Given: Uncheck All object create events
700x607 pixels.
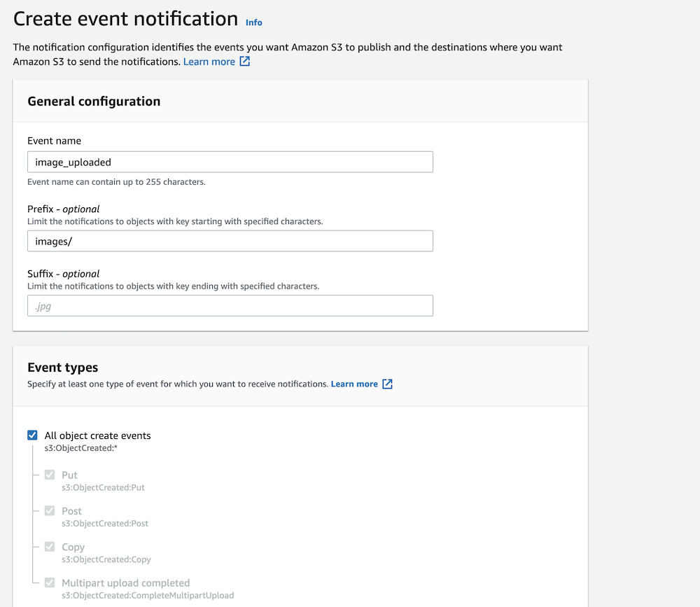Looking at the screenshot, I should (x=32, y=435).
